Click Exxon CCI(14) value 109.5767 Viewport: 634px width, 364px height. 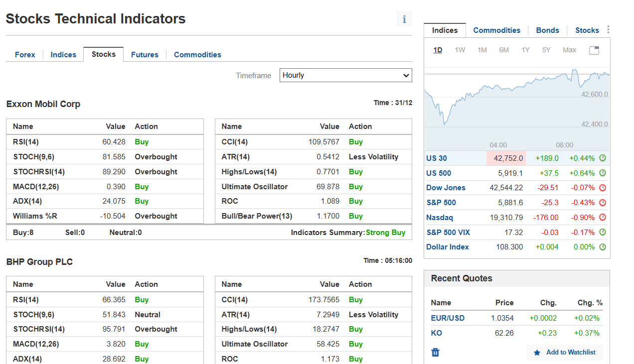coord(324,142)
